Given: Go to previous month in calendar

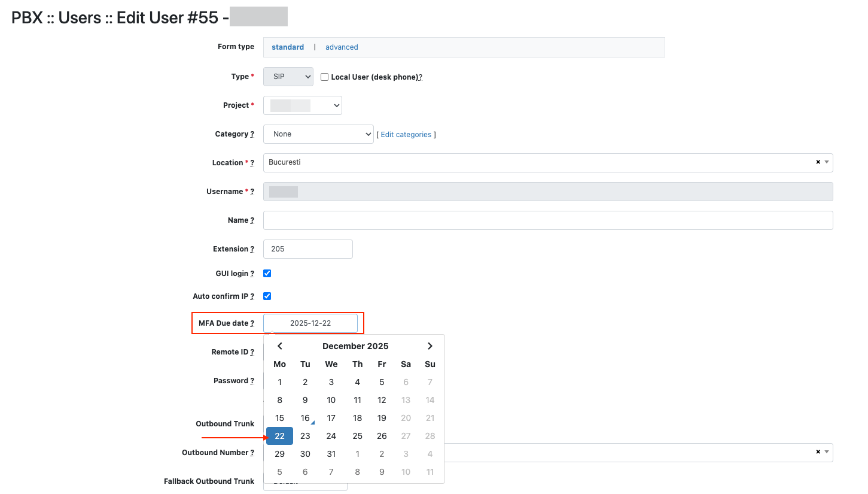Looking at the screenshot, I should [x=279, y=346].
